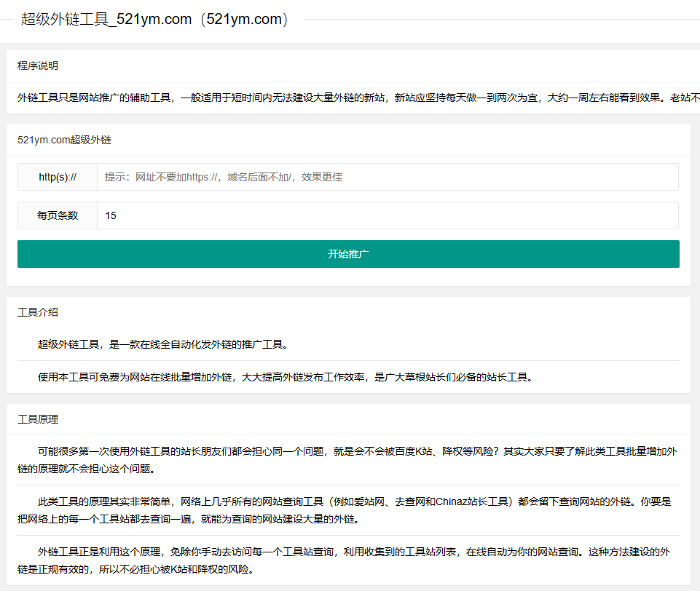Viewport: 700px width, 591px height.
Task: Click the paragraph starting 使用本工具可免费
Action: [x=285, y=377]
